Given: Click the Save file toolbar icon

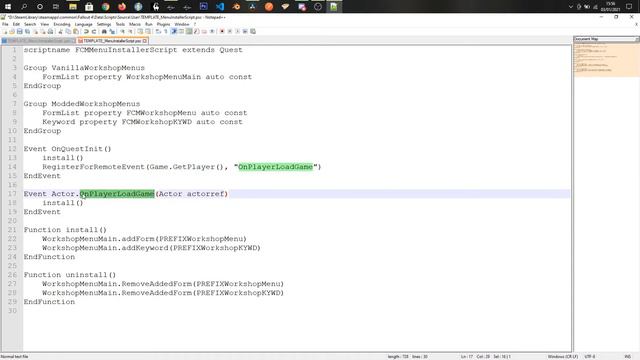Looking at the screenshot, I should pos(20,31).
